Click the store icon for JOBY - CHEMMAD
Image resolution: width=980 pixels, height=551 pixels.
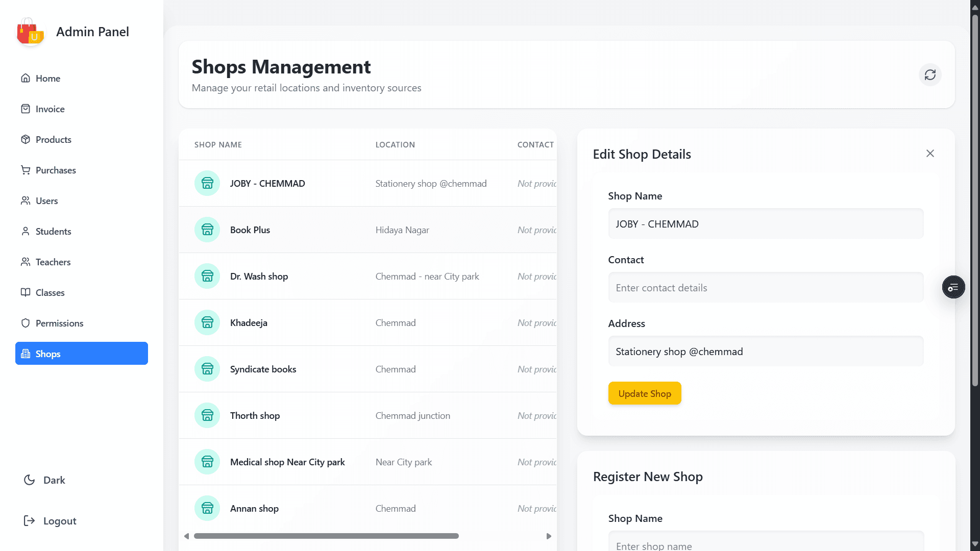(207, 183)
